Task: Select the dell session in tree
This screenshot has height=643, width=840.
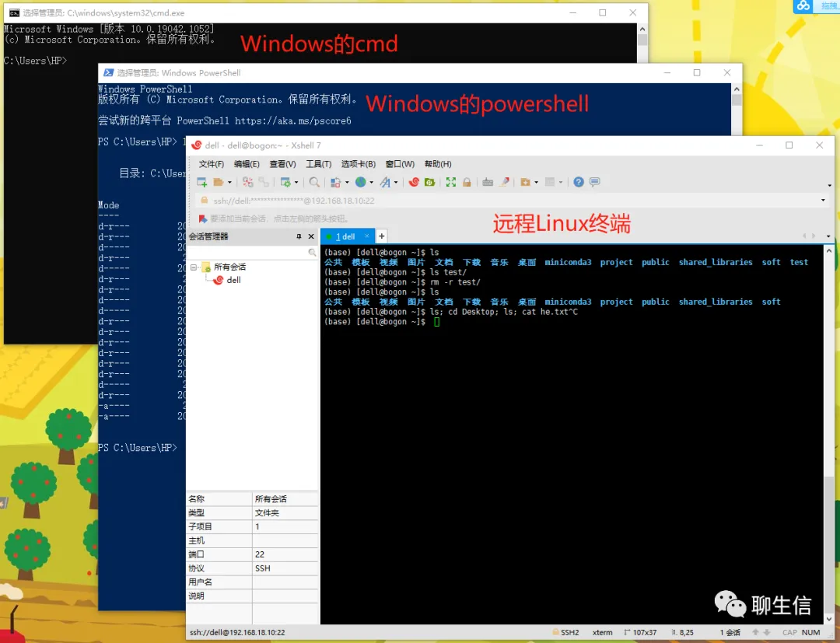Action: [233, 280]
